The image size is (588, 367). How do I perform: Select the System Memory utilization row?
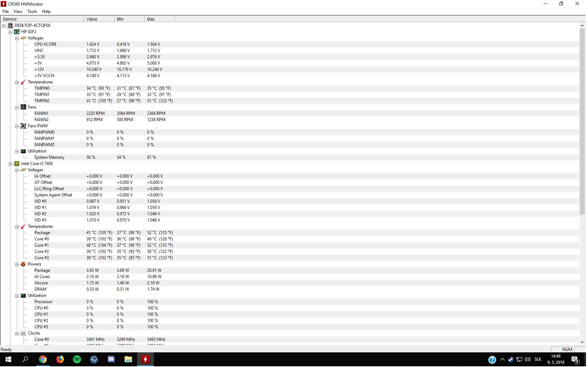coord(290,157)
